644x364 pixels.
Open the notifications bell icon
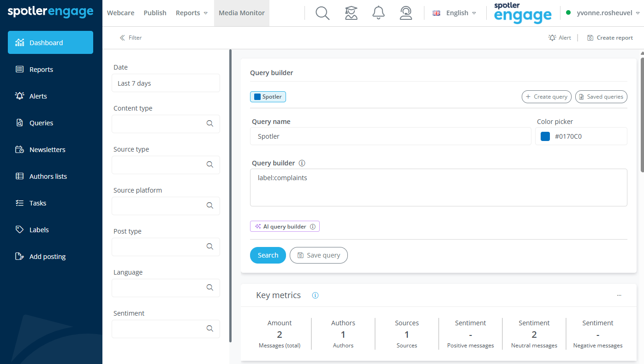pyautogui.click(x=378, y=13)
